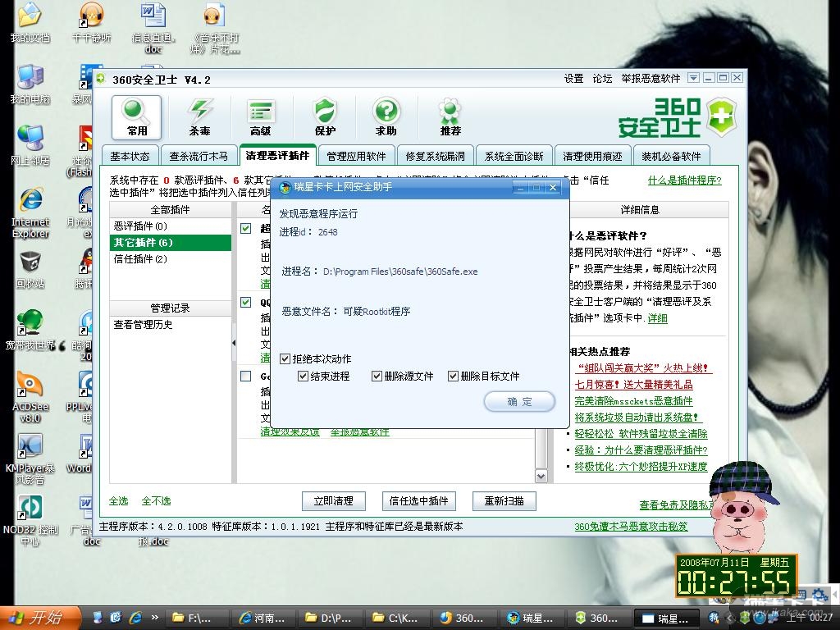Open the 推荐 toolbar icon
840x630 pixels.
[450, 117]
